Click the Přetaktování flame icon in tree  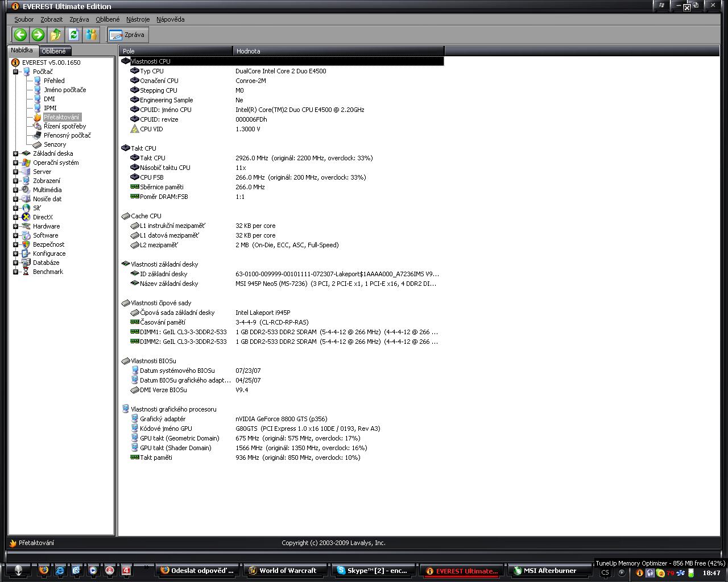coord(37,117)
